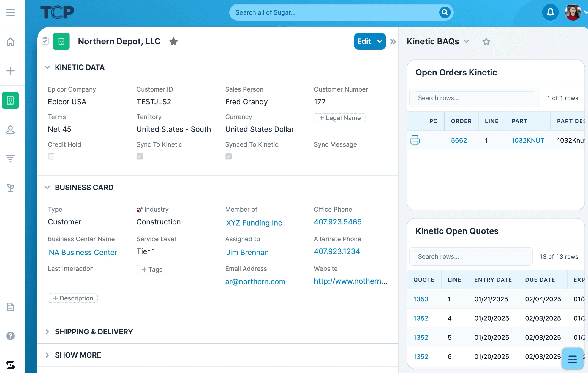Click alternate phone 407.923.1234
This screenshot has height=373, width=588.
337,251
